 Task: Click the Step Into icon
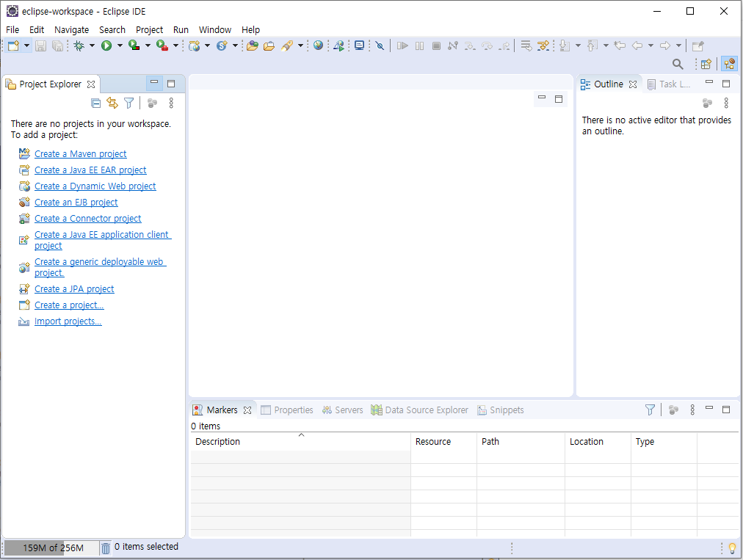pyautogui.click(x=470, y=46)
